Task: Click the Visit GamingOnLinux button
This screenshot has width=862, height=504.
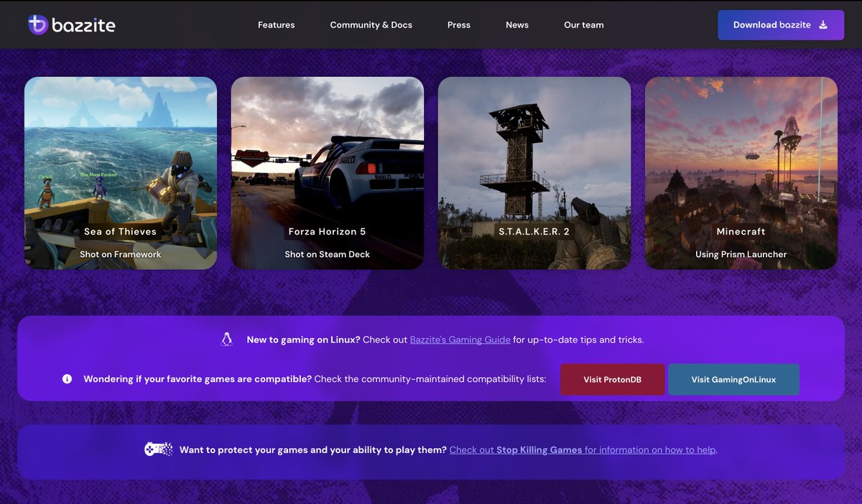Action: pyautogui.click(x=733, y=380)
